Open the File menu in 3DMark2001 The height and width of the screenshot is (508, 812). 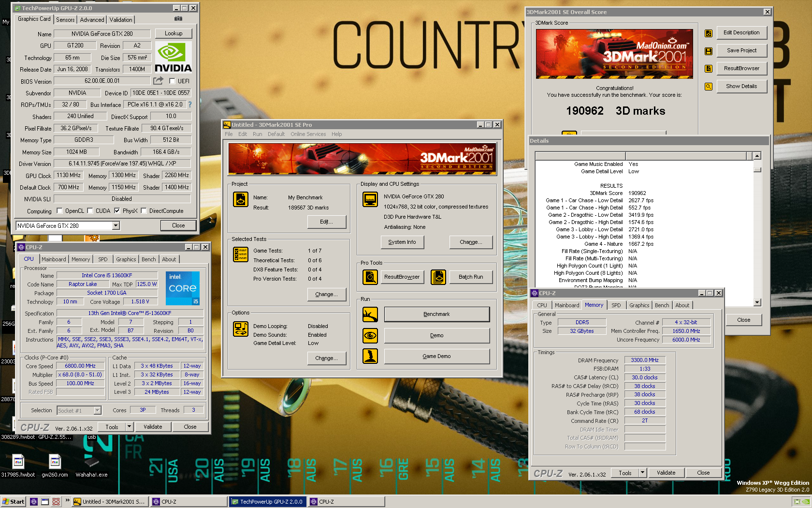[x=229, y=134]
